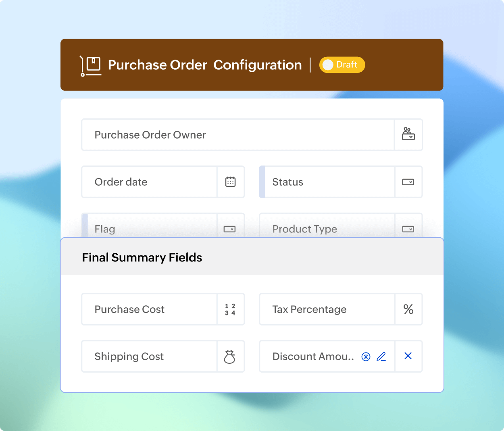
Task: Select the Purchase Order Configuration title
Action: click(204, 64)
